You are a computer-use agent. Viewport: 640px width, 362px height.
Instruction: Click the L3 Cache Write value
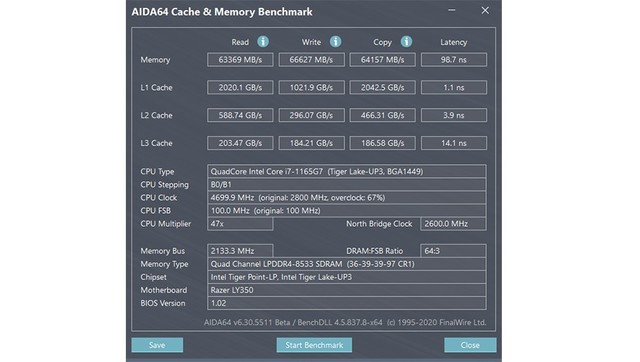(311, 143)
